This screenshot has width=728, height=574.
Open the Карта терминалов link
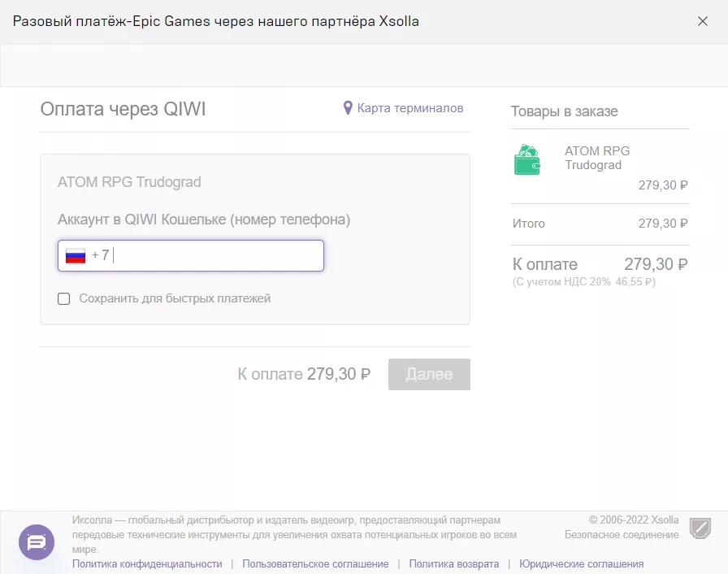410,108
